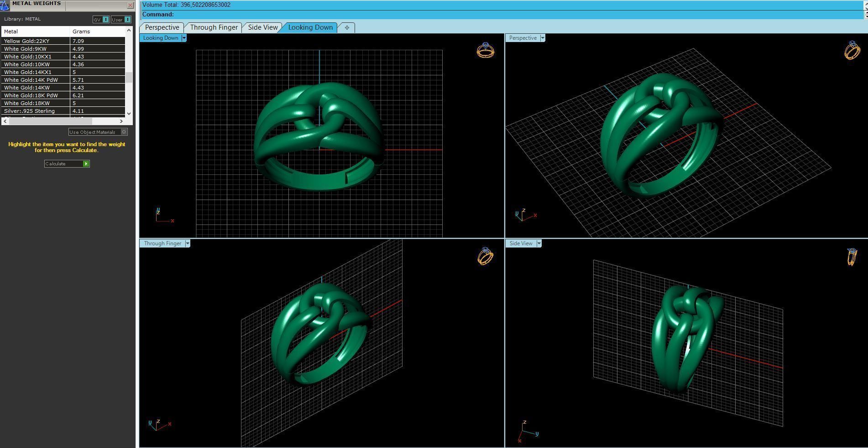Click the ring icon in Side View viewport
The width and height of the screenshot is (868, 448).
tap(852, 257)
